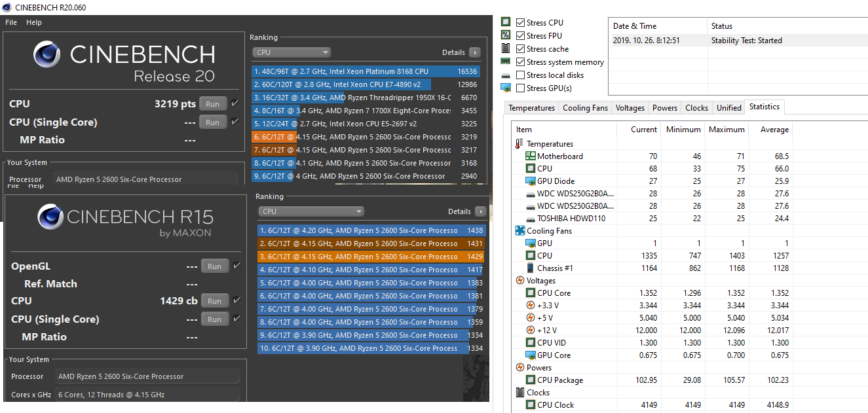Click the Chassis #1 fan icon
The image size is (868, 413).
click(531, 268)
